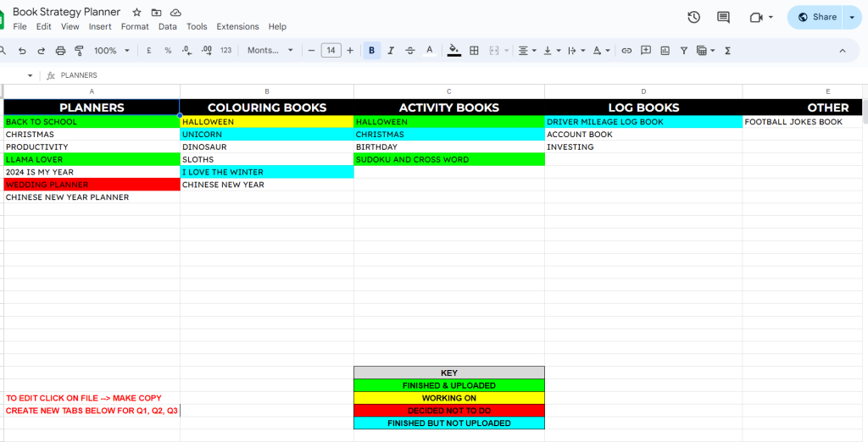Increase font size with plus button
This screenshot has height=442, width=868.
350,50
